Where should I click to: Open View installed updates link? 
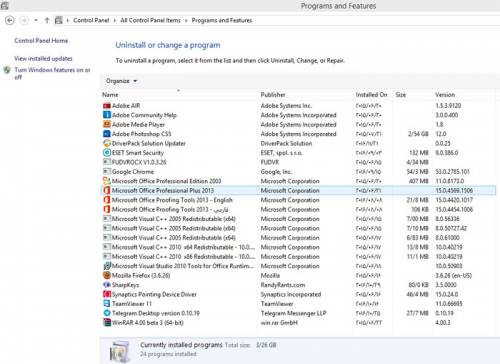(x=43, y=58)
